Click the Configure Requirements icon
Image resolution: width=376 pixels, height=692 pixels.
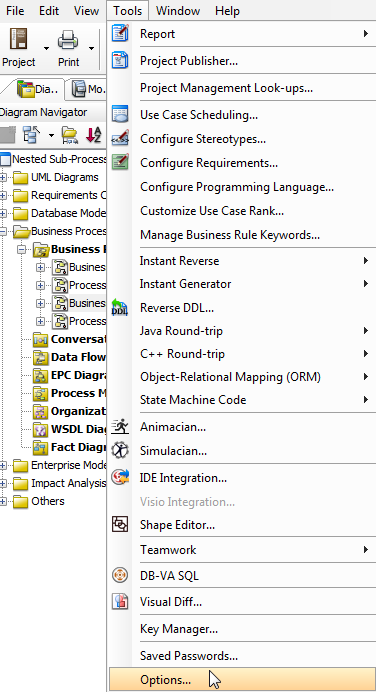[120, 162]
